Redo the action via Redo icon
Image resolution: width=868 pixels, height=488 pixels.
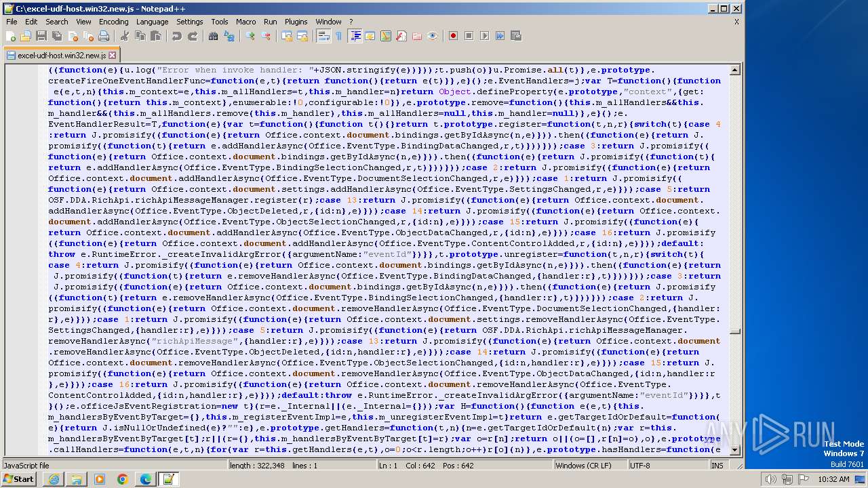193,36
